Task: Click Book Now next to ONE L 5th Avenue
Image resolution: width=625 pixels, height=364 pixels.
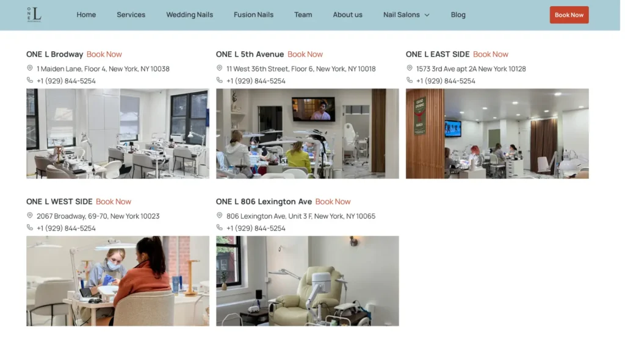Action: pyautogui.click(x=305, y=54)
